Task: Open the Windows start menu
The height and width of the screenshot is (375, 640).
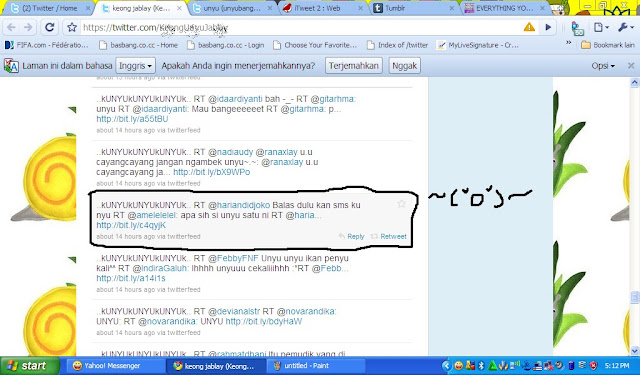Action: (30, 366)
